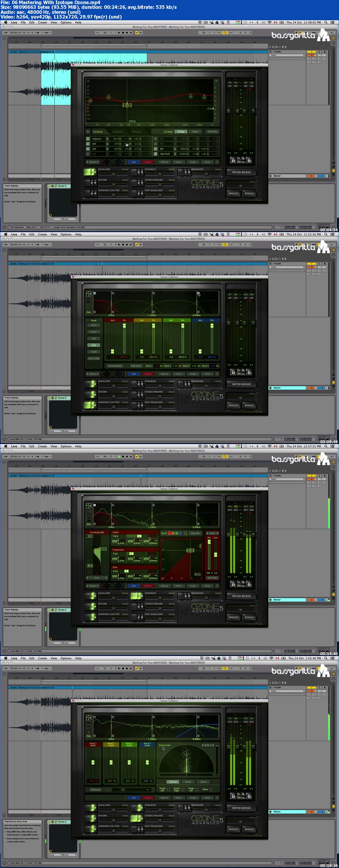In the 00:04:54 frame, click the output lock icon

tap(249, 160)
